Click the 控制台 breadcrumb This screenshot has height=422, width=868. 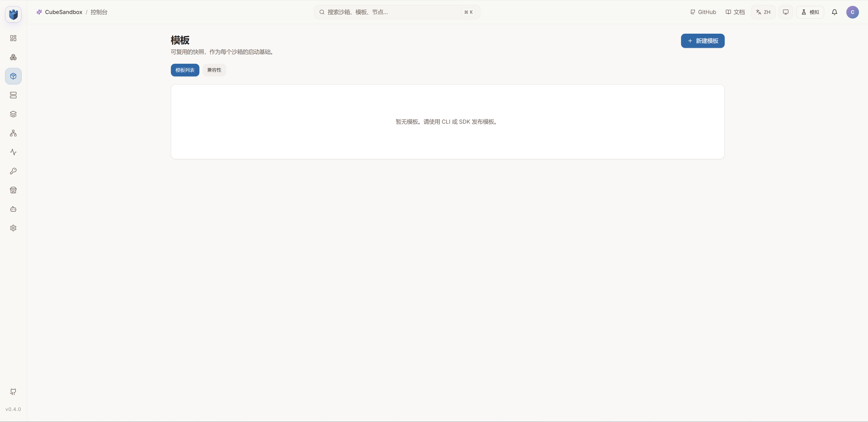click(x=99, y=12)
